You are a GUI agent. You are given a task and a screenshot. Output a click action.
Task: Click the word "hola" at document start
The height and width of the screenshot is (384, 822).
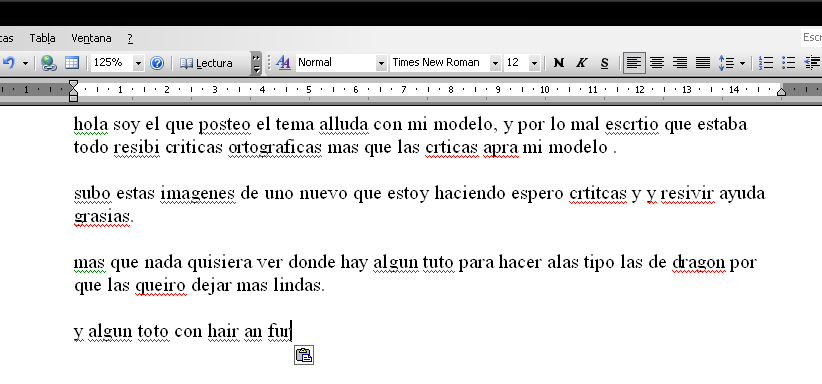(x=91, y=125)
